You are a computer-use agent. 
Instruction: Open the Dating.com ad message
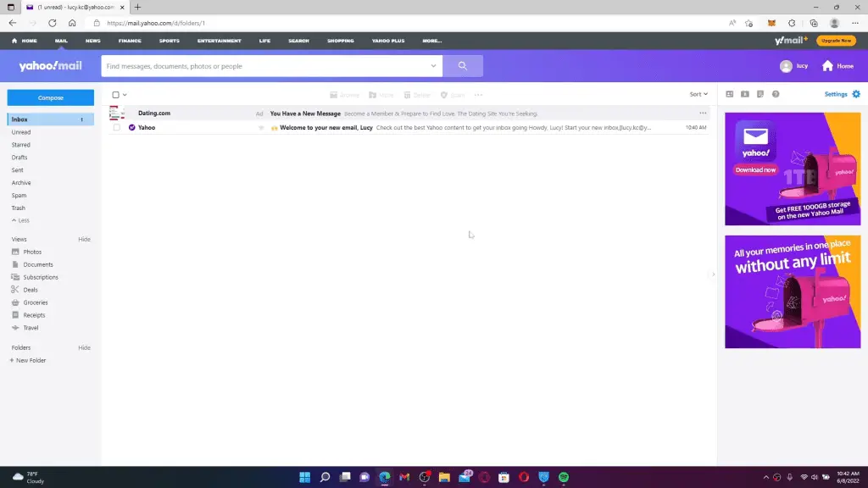click(x=409, y=113)
